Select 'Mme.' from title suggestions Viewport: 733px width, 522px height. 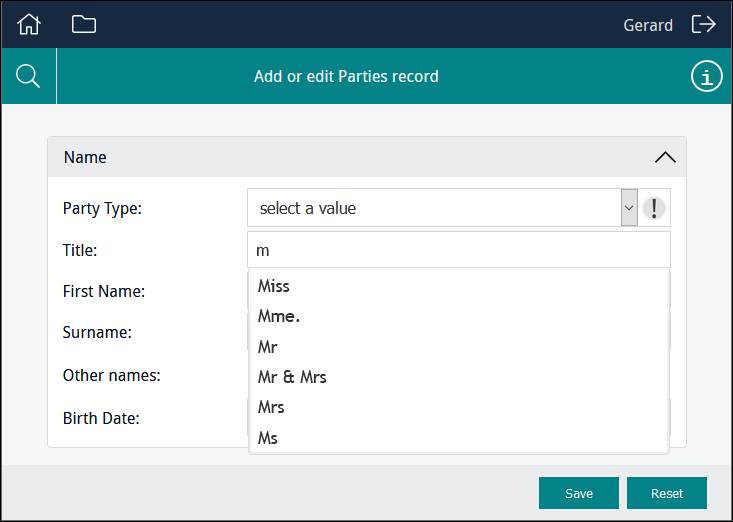[279, 317]
